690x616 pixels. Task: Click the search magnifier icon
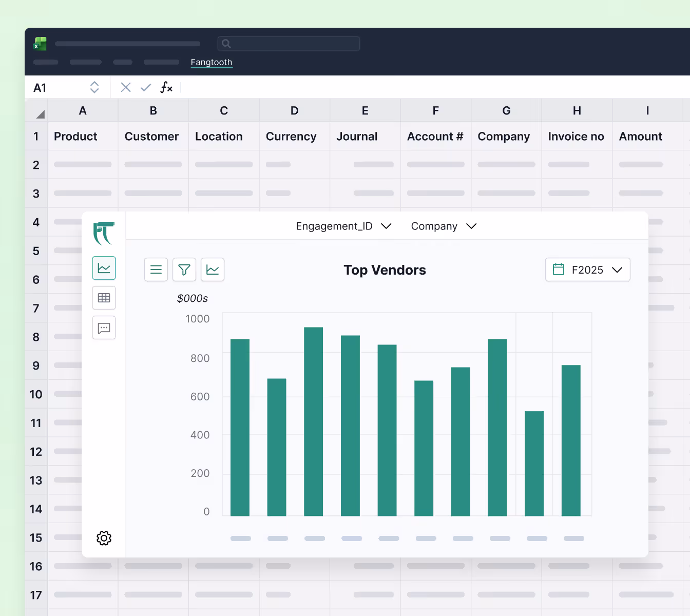tap(226, 44)
